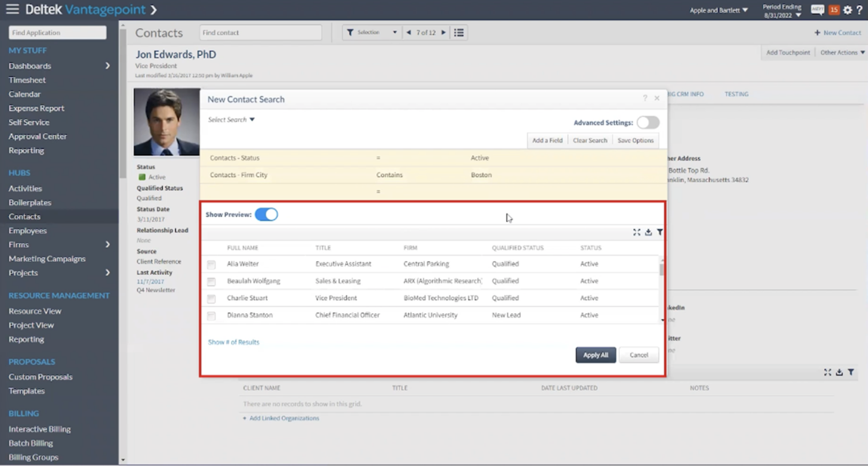Viewport: 868px width, 466px height.
Task: Open Custom Proposals in sidebar
Action: click(40, 377)
